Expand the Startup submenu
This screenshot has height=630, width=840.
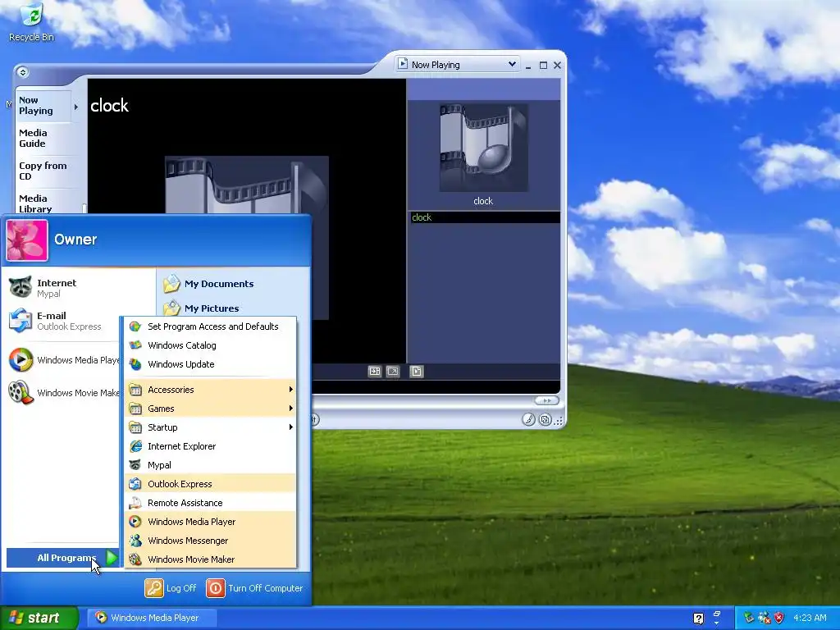(210, 427)
